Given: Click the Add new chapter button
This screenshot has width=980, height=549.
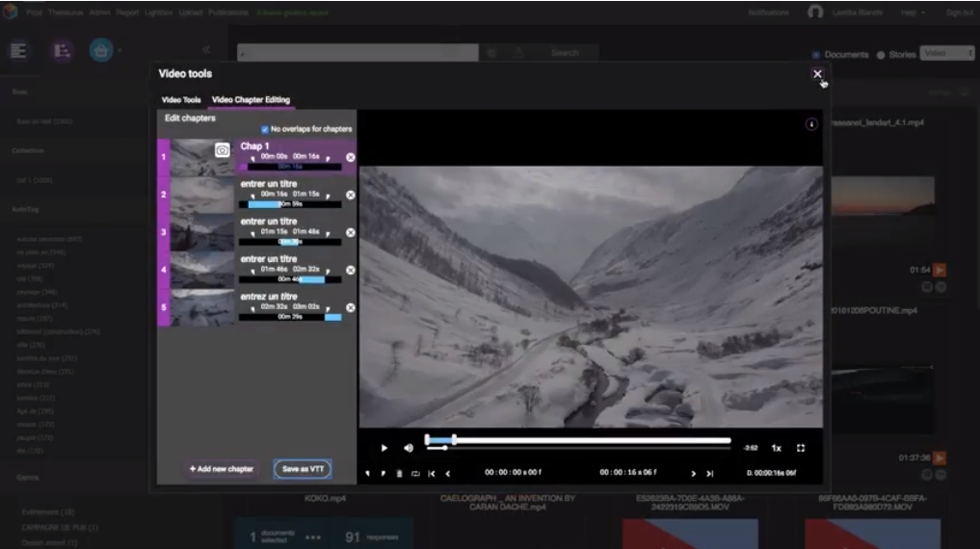Looking at the screenshot, I should 221,469.
